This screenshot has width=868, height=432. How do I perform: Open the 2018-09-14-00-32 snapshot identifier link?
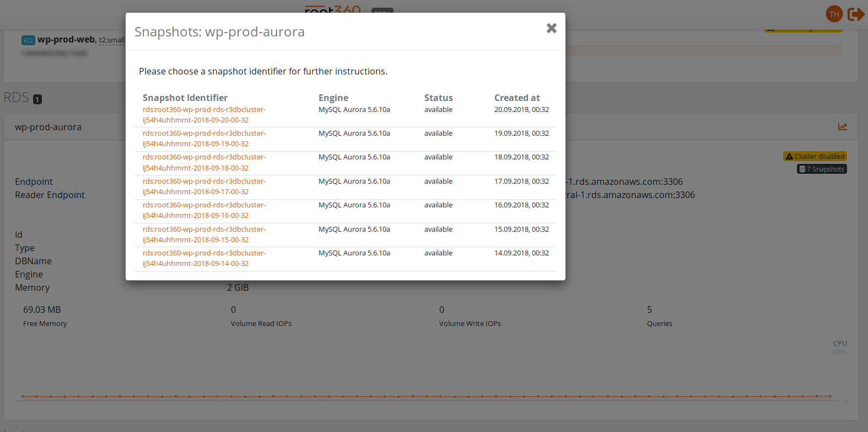coord(204,258)
